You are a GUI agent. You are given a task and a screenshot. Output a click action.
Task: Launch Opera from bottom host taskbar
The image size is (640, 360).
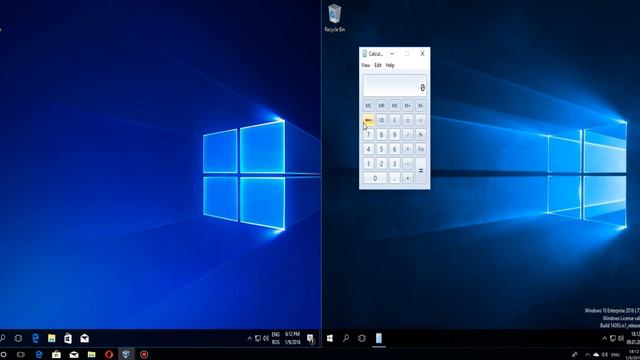tap(109, 354)
